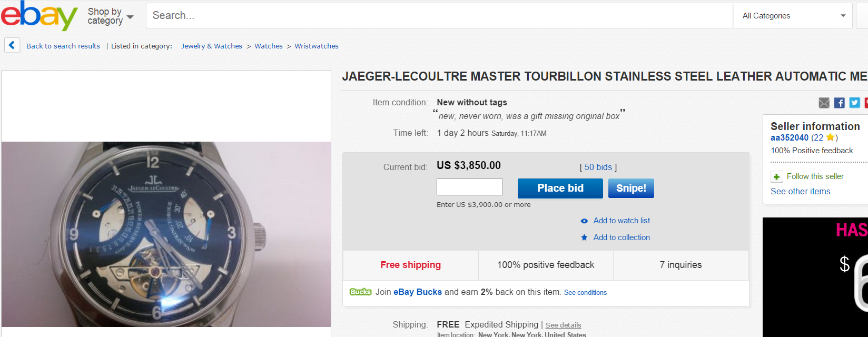Go to Jewelry & Watches breadcrumb
Viewport: 868px width, 337px height.
click(x=212, y=46)
